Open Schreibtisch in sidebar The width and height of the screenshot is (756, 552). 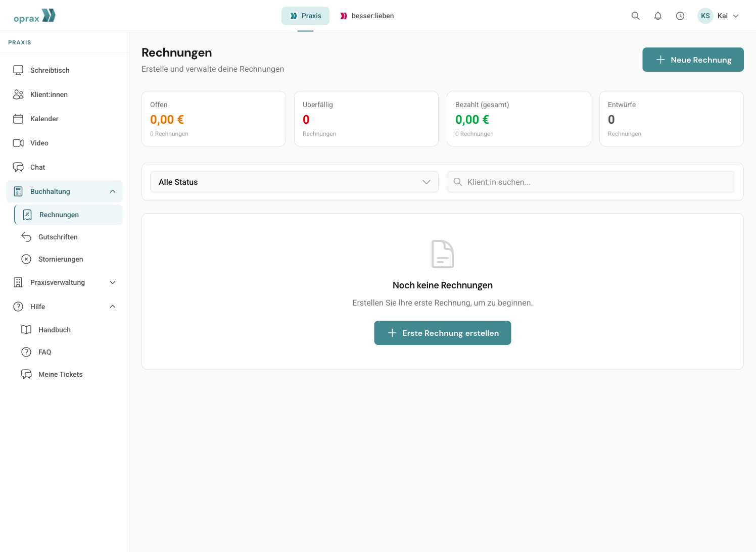click(64, 70)
